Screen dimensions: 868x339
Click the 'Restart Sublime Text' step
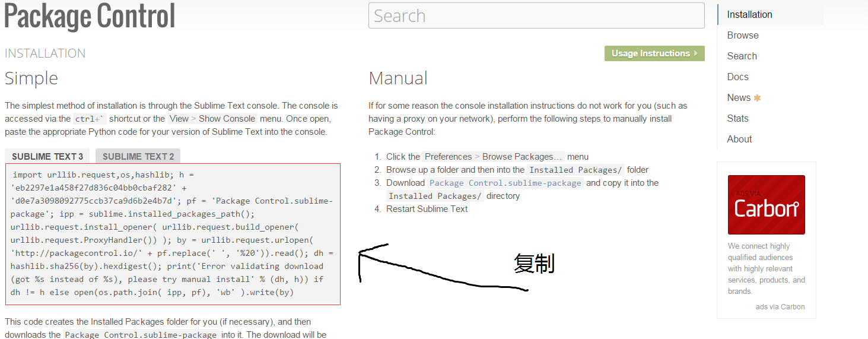pos(427,209)
